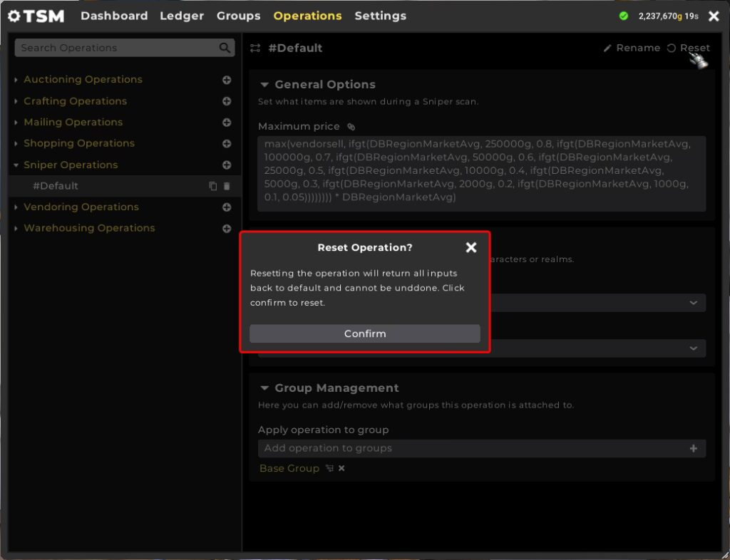Screen dimensions: 730x560
Task: Collapse the Group Management section
Action: (x=264, y=388)
